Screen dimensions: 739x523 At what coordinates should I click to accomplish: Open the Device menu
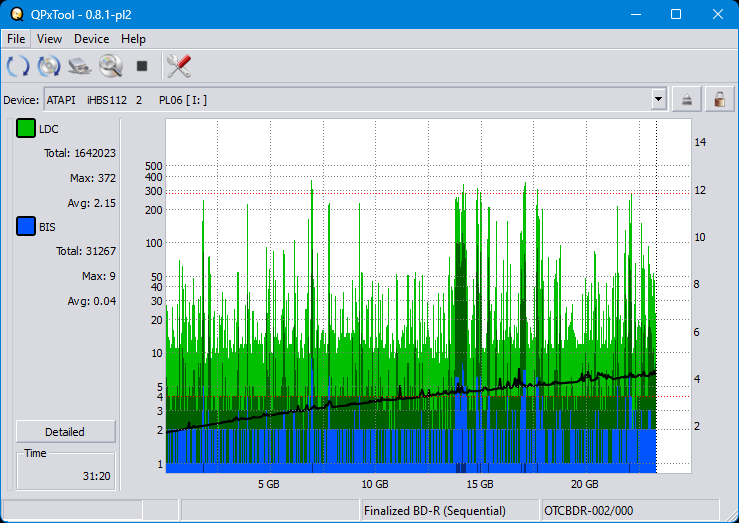(91, 39)
